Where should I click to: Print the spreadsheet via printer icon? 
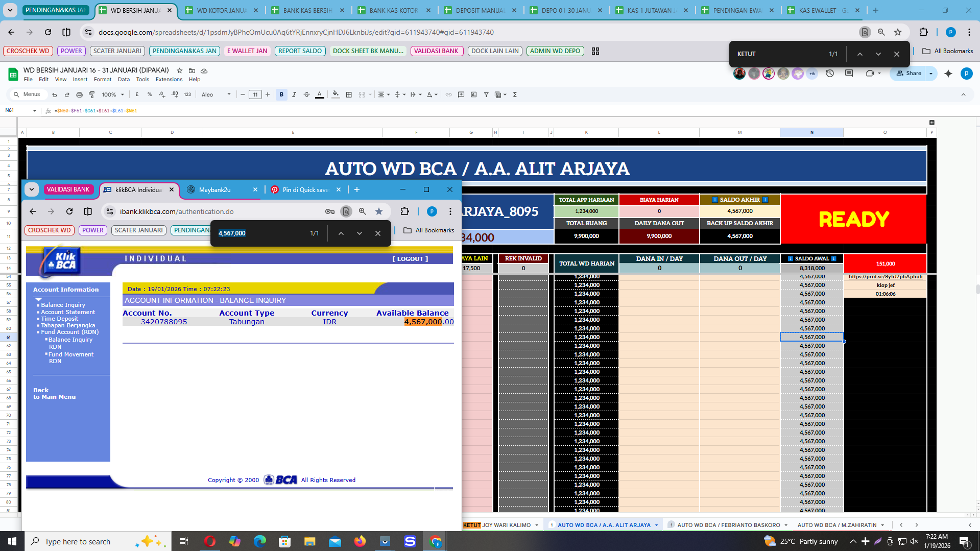click(x=79, y=94)
